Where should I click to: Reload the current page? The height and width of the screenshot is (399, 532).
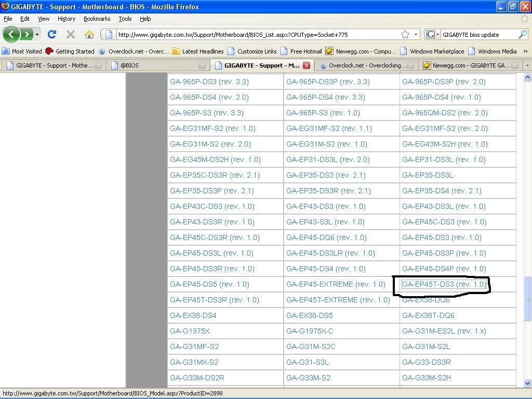[52, 34]
